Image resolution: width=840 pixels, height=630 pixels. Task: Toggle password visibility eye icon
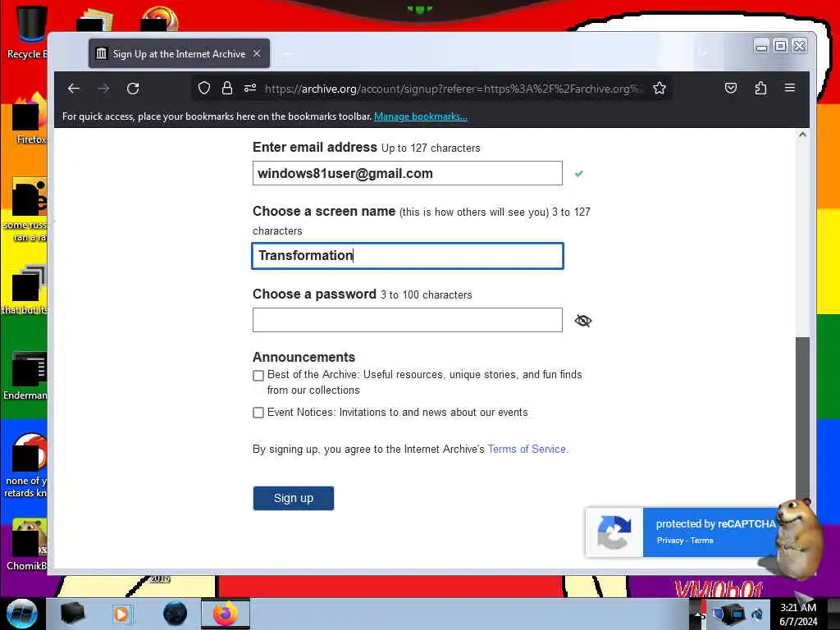(x=583, y=321)
